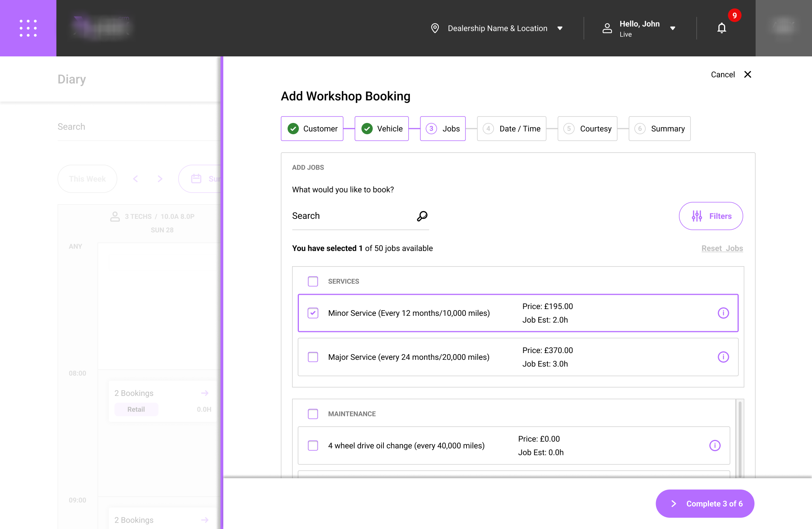Open info for 4 wheel drive oil change
The height and width of the screenshot is (529, 812).
point(715,446)
